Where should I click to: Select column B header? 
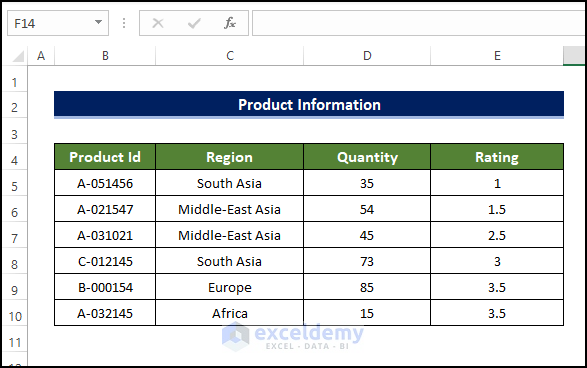point(105,56)
